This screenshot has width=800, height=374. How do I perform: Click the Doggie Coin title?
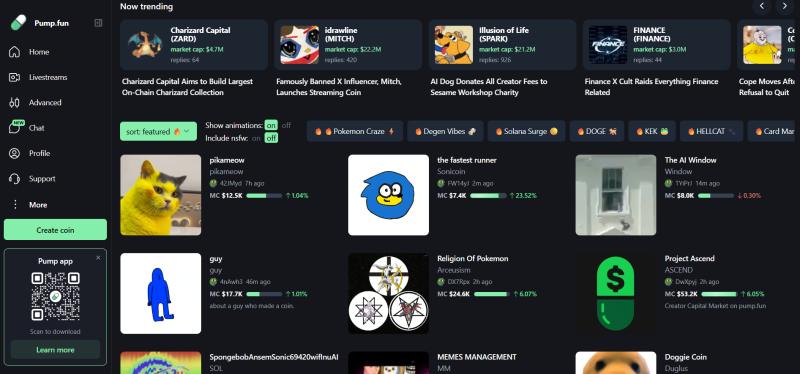[x=686, y=357]
